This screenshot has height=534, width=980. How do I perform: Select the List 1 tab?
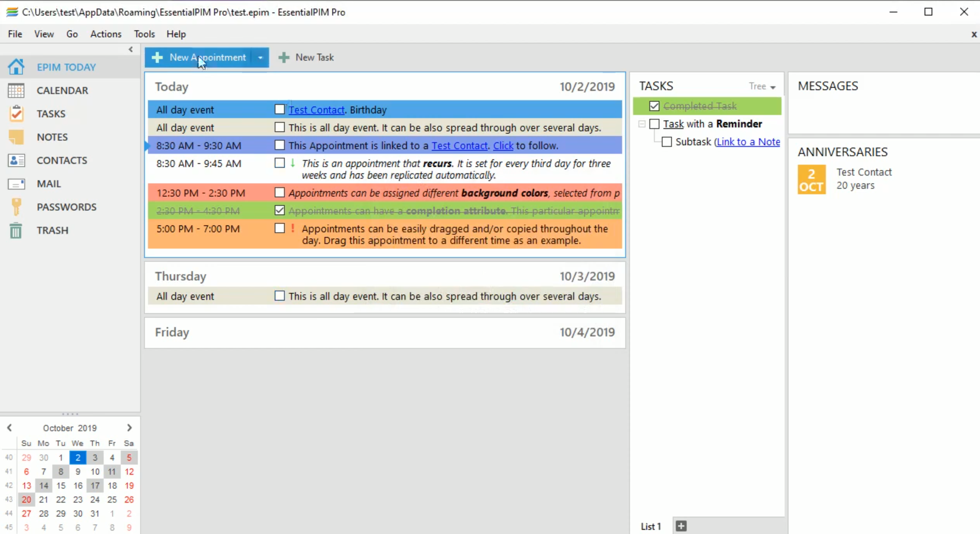[650, 526]
